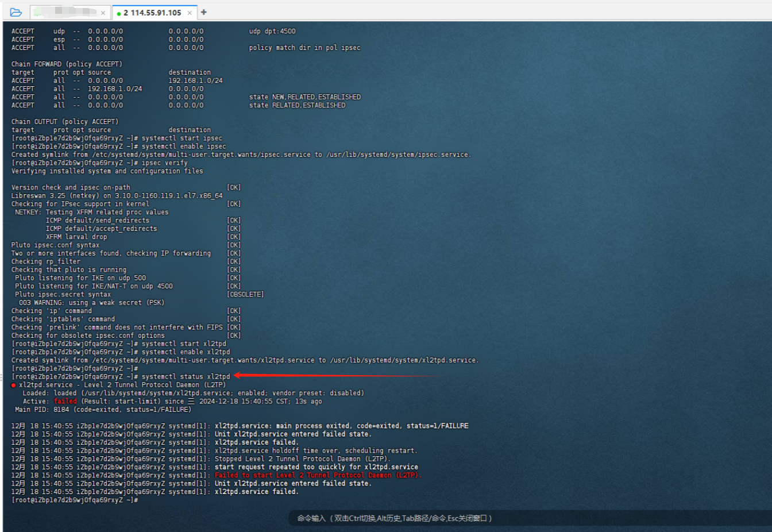This screenshot has height=532, width=772.
Task: Click the red 'failed' Active status word
Action: [65, 402]
